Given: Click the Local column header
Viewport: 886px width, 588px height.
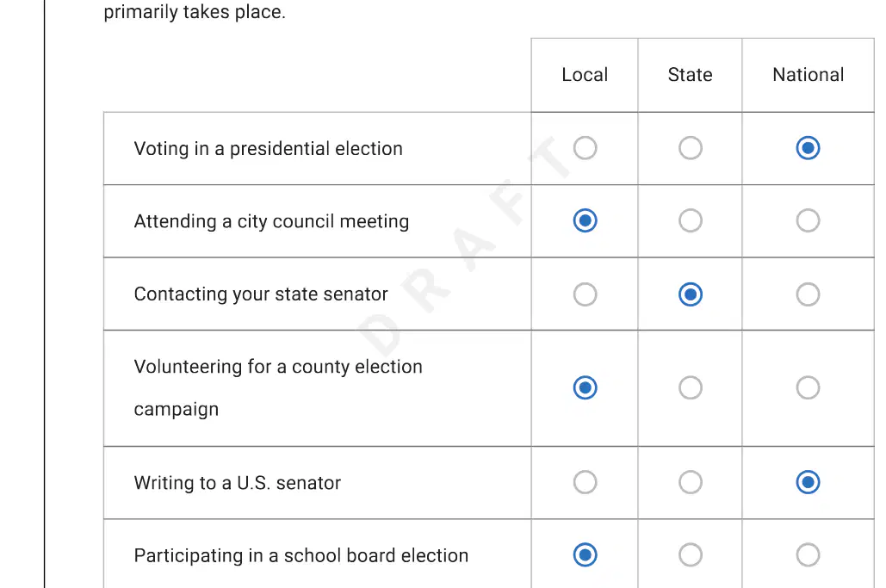Looking at the screenshot, I should pos(585,75).
